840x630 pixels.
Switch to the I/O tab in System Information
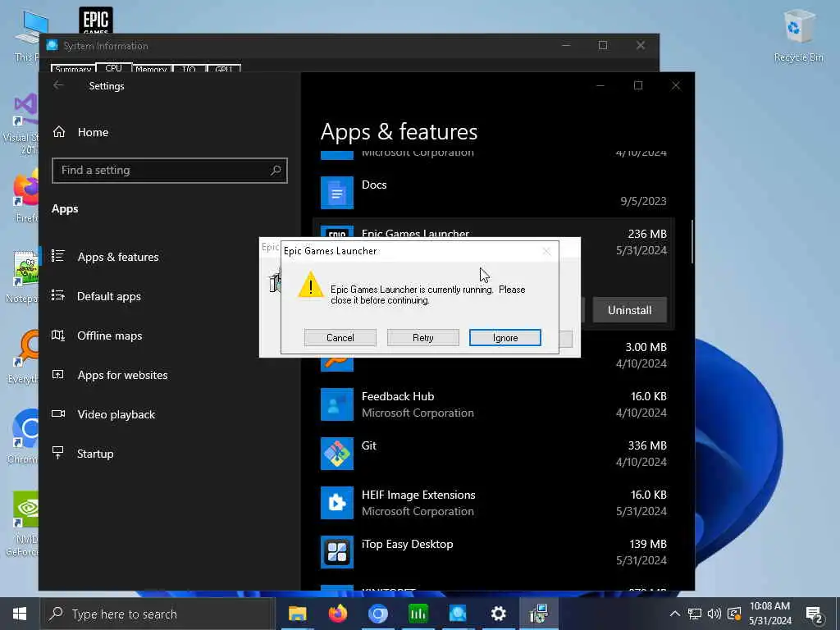tap(189, 69)
